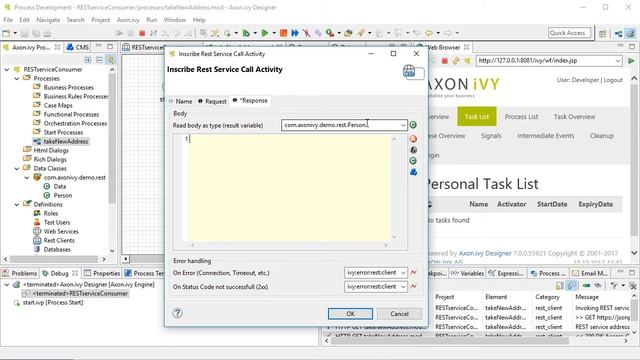The image size is (640, 360).
Task: Open the Window menu
Action: pyautogui.click(x=175, y=20)
